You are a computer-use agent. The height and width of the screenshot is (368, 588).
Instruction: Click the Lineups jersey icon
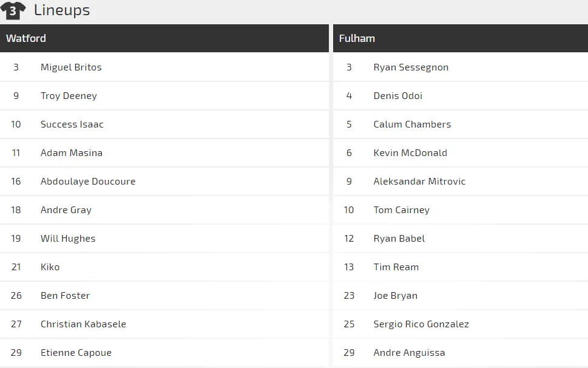click(x=13, y=10)
